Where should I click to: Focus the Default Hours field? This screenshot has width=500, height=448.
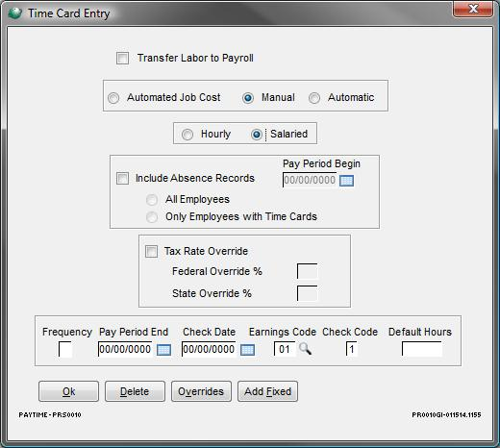pos(422,349)
